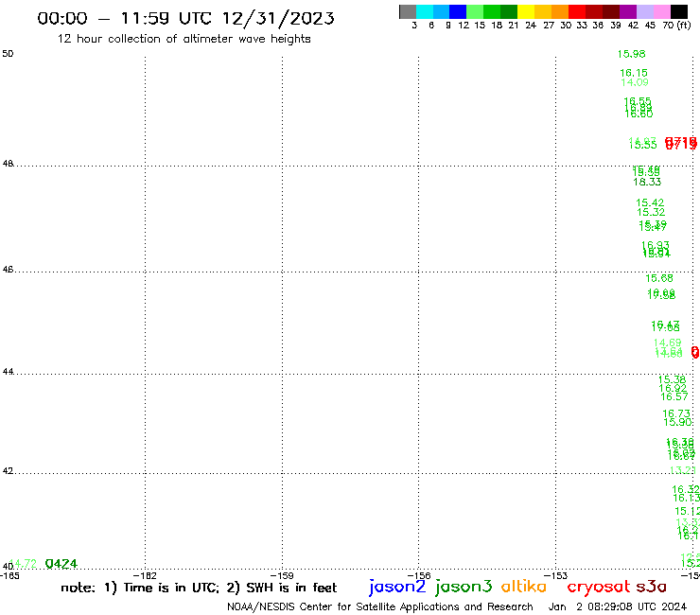
Task: Select the 15.32 wave height value
Action: point(651,212)
